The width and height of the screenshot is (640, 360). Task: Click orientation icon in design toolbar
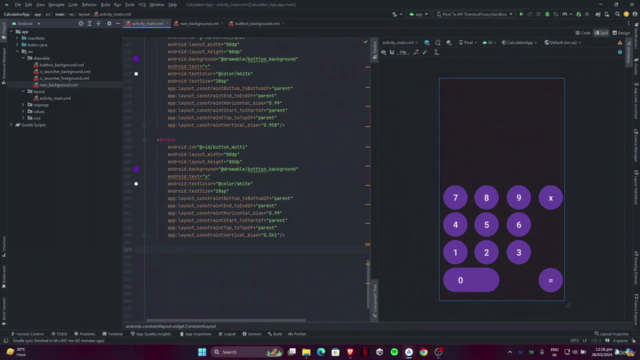[438, 42]
